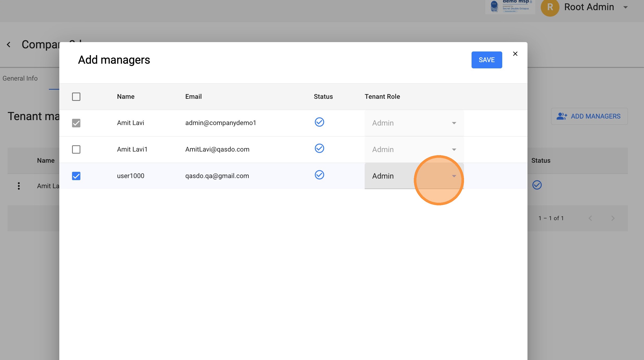
Task: Click the Email column header
Action: point(193,97)
